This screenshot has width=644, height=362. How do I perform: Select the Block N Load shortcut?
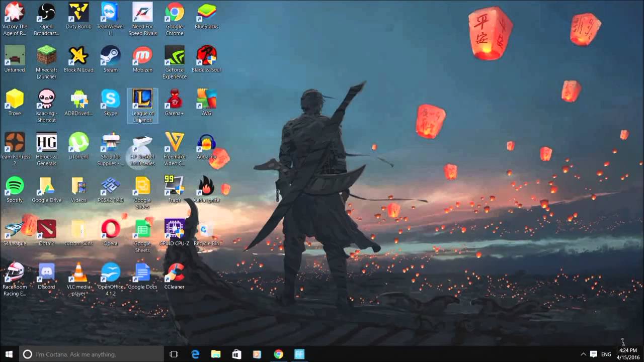(78, 59)
